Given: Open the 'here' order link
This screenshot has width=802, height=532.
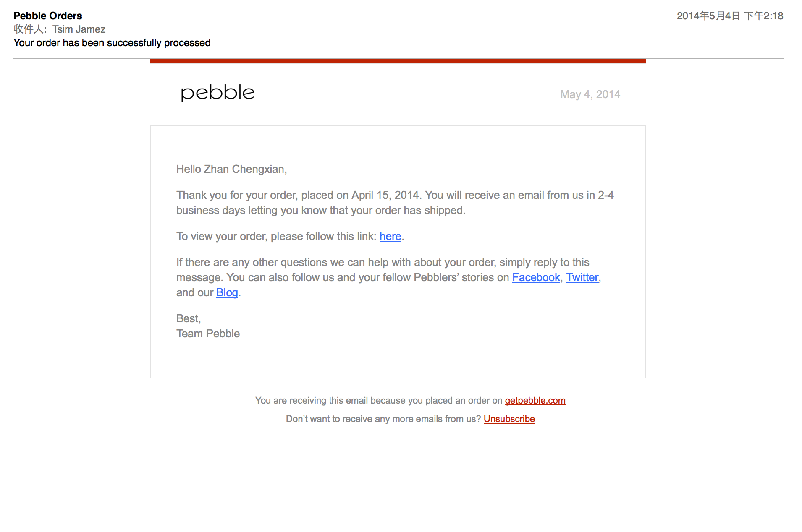Looking at the screenshot, I should click(x=390, y=236).
